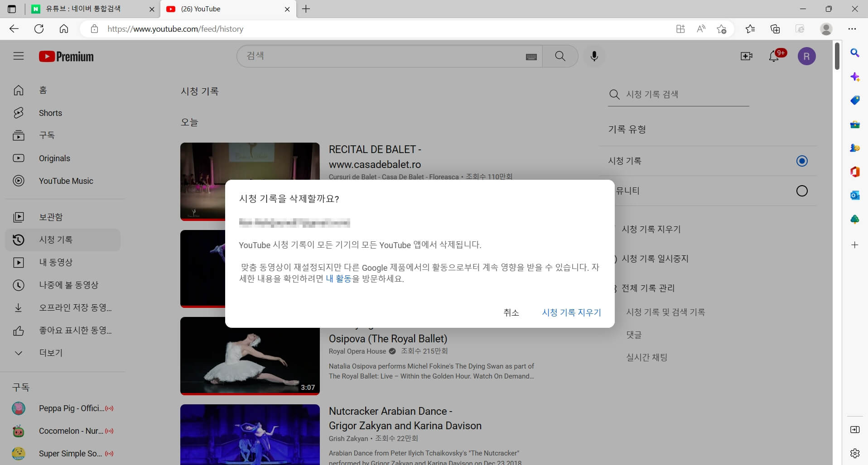Expand 더보기 in the sidebar
This screenshot has height=465, width=868.
(50, 353)
